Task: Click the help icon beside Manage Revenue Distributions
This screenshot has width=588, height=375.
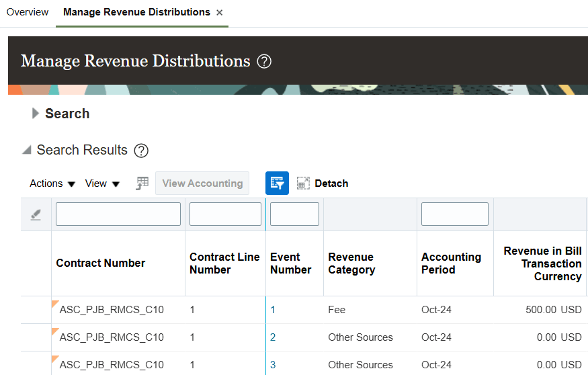Action: 264,62
